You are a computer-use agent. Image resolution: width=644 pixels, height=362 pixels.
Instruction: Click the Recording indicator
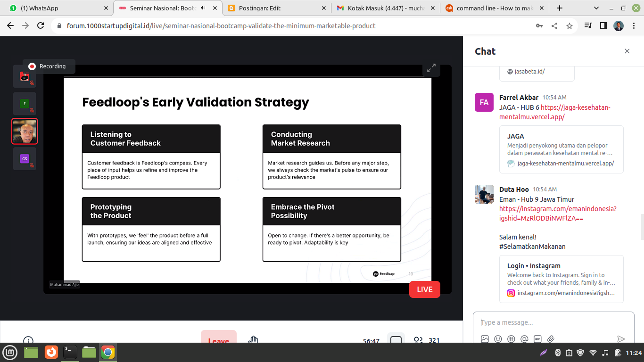pyautogui.click(x=49, y=66)
